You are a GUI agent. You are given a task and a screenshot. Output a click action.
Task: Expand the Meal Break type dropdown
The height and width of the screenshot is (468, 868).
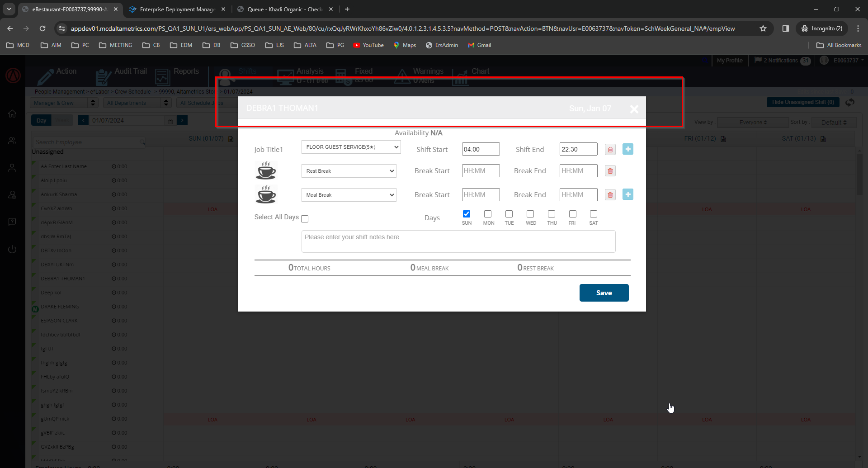349,195
